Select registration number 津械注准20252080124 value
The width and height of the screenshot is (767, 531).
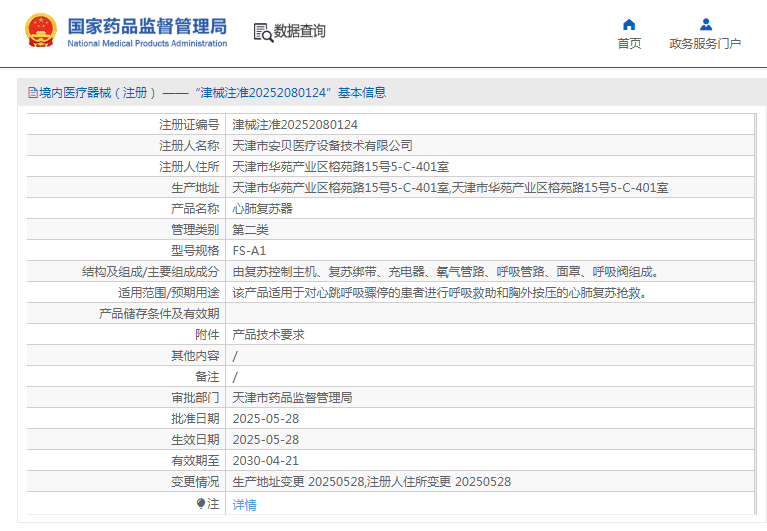(x=295, y=125)
